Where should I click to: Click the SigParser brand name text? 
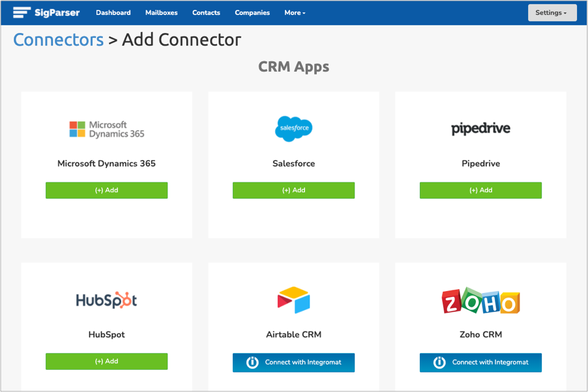(57, 13)
